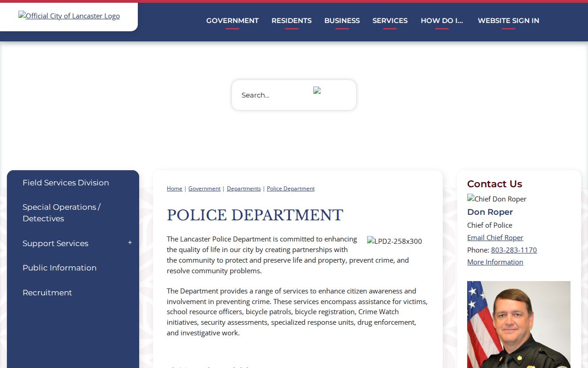588x368 pixels.
Task: Click Website Sign In
Action: [x=509, y=21]
